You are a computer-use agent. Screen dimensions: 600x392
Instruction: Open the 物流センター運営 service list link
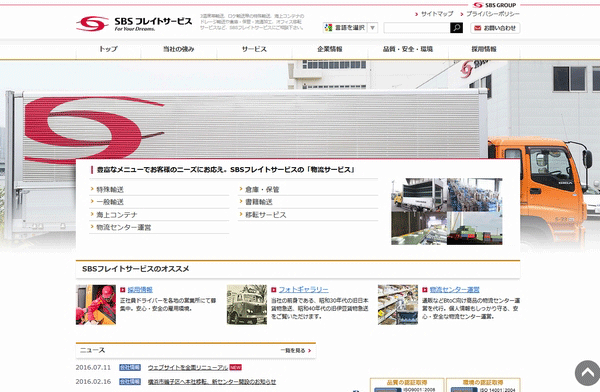pos(123,227)
